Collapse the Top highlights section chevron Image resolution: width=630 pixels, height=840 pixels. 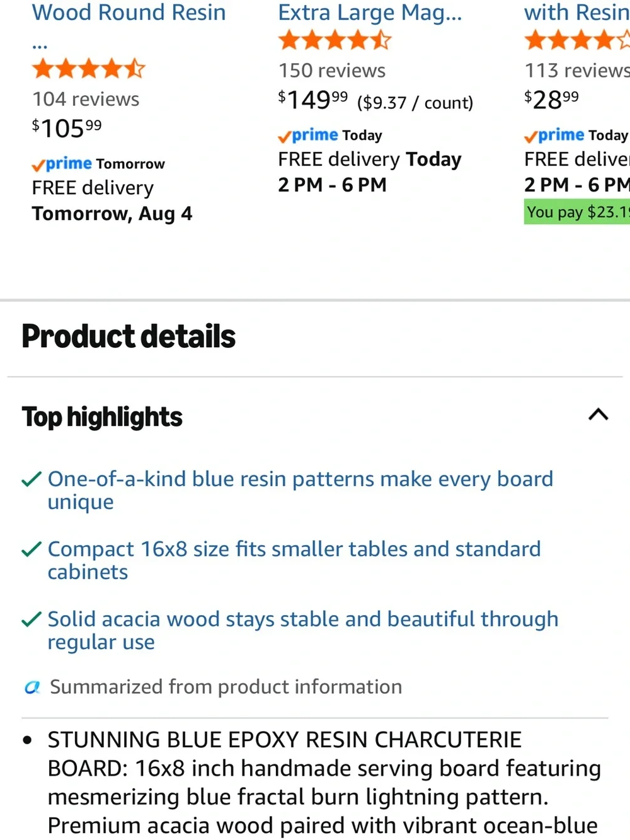coord(598,415)
